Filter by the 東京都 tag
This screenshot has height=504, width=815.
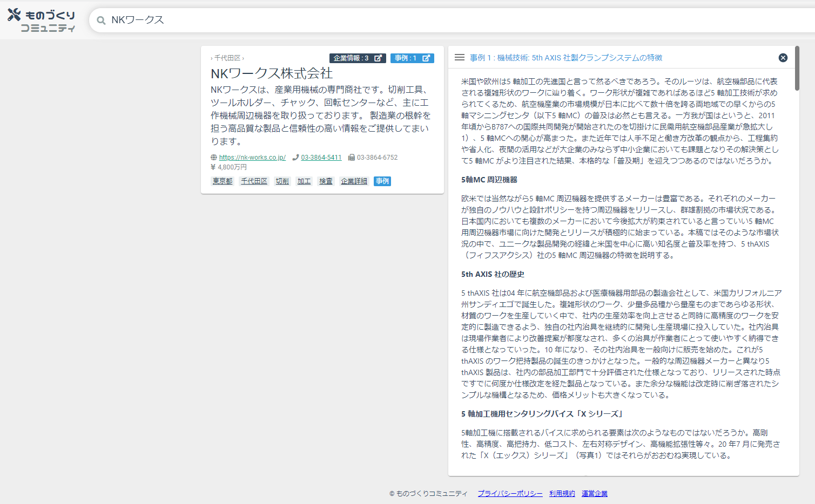(x=223, y=181)
